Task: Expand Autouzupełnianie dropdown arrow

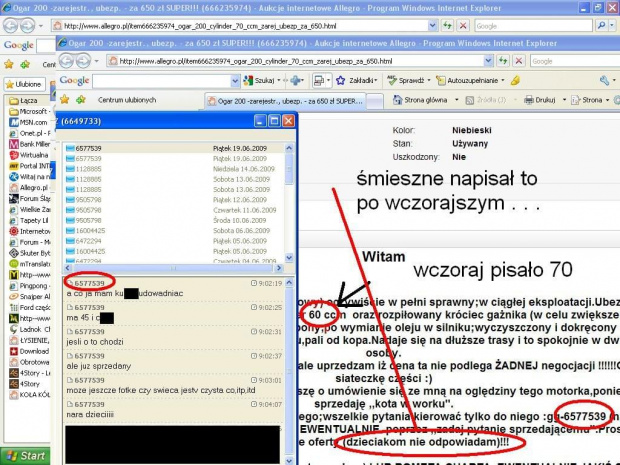Action: [503, 81]
